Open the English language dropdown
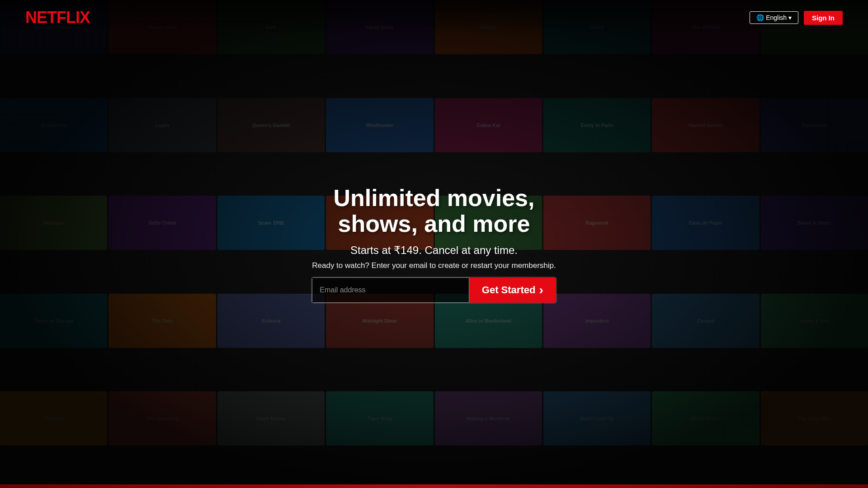 tap(774, 18)
